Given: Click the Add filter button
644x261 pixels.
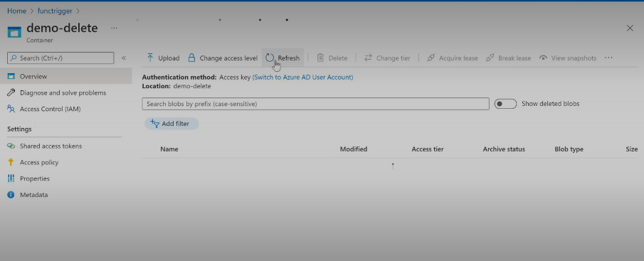Looking at the screenshot, I should [x=171, y=124].
